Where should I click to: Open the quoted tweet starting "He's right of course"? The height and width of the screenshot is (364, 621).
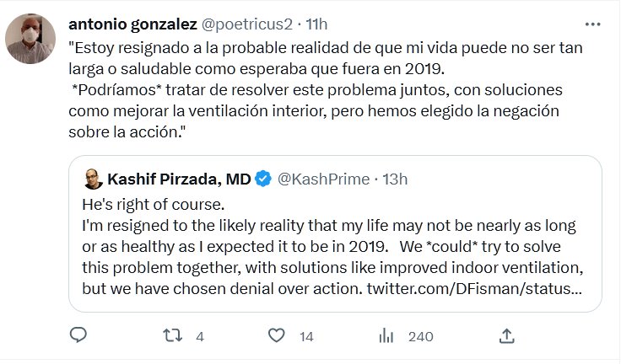329,244
